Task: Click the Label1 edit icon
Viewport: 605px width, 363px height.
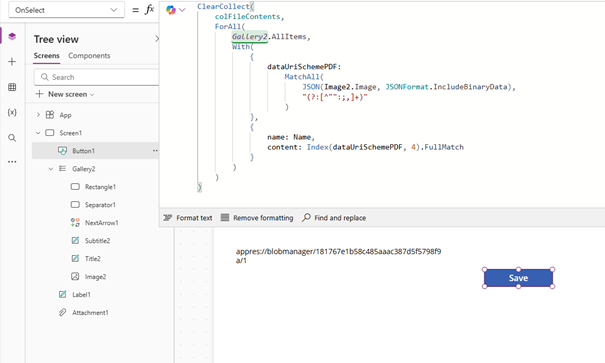Action: 62,294
